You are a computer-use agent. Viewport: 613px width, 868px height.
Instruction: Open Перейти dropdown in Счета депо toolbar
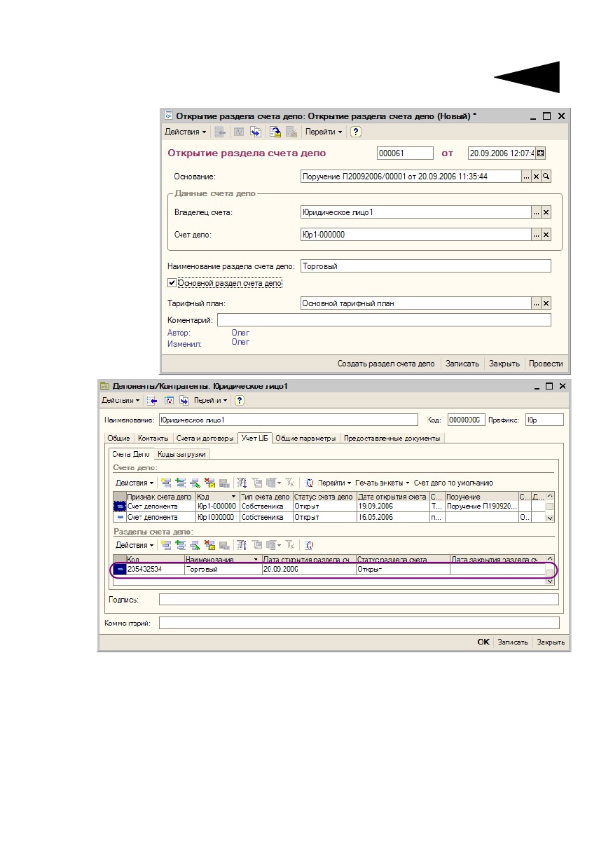click(x=335, y=483)
